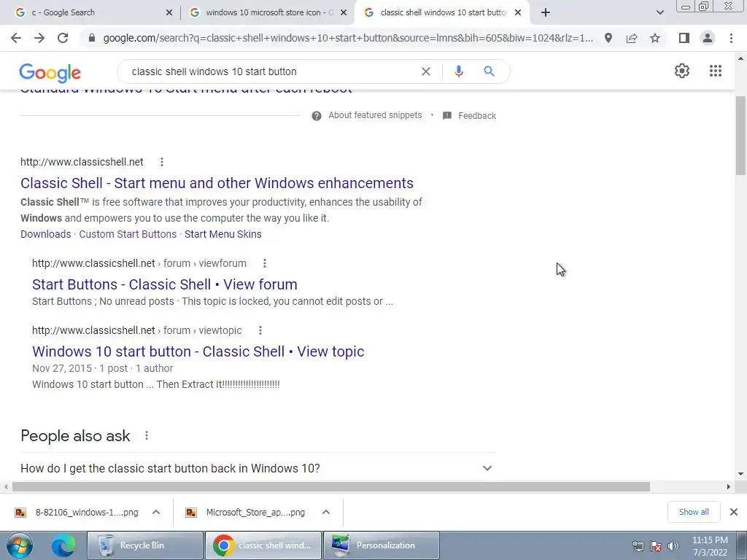
Task: Open the clock showing 11:15 PM
Action: coord(709,546)
